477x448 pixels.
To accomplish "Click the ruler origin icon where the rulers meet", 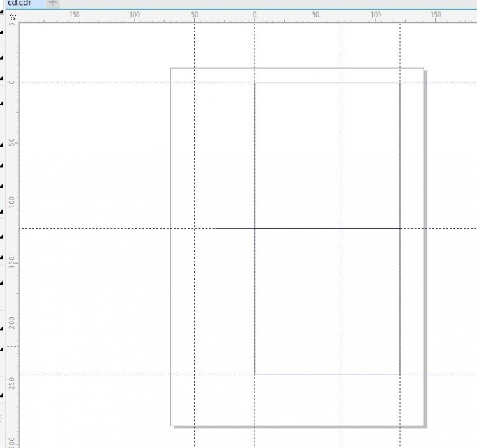I will pos(12,16).
